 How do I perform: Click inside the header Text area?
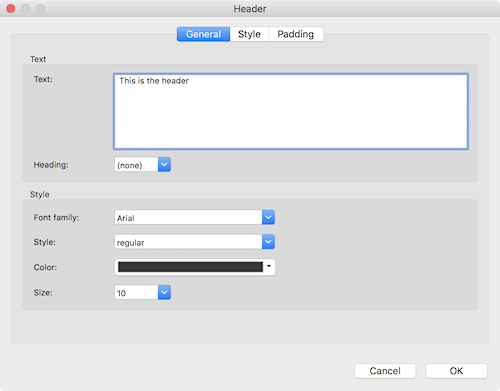coord(291,111)
